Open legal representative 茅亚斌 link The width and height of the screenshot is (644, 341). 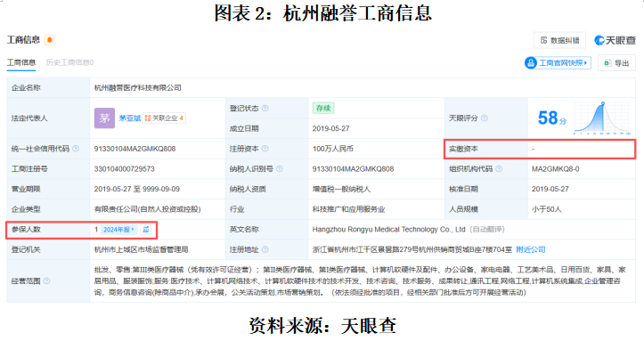tap(129, 118)
